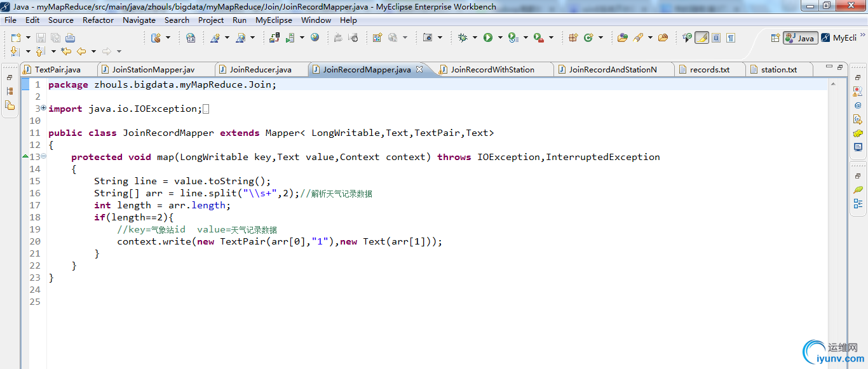Open the New wizard dropdown arrow
This screenshot has width=868, height=369.
[x=28, y=37]
